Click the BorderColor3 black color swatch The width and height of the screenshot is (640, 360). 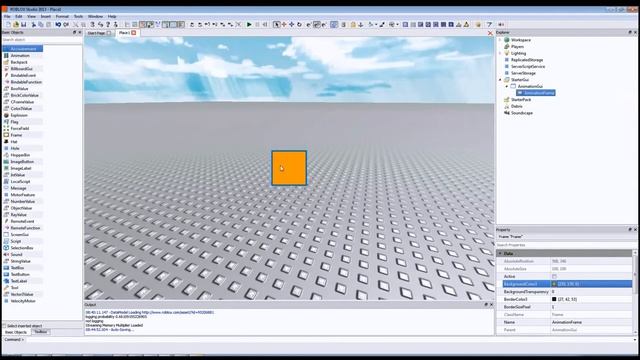coord(554,299)
